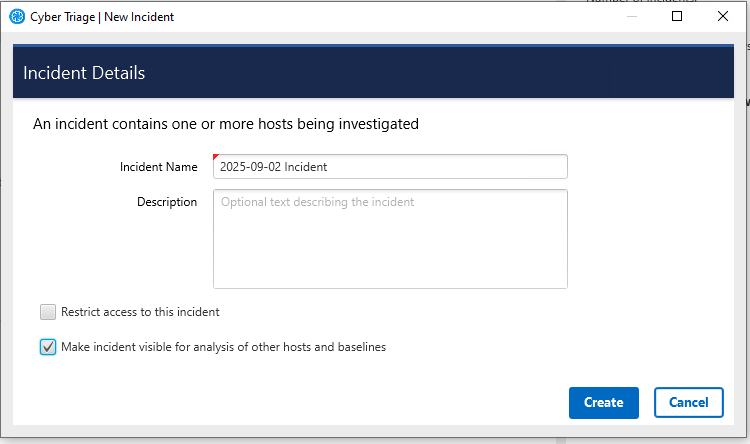Screen dimensions: 750x444
Task: Minimize the New Incident window
Action: 631,16
